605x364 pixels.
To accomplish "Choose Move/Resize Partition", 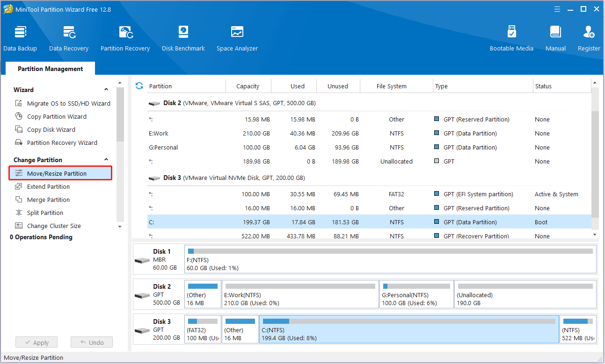I will (60, 173).
